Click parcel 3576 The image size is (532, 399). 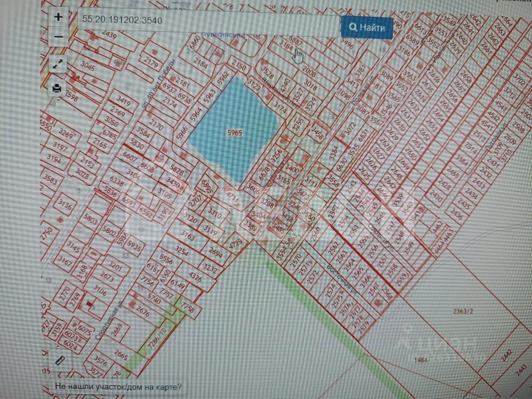click(x=101, y=361)
